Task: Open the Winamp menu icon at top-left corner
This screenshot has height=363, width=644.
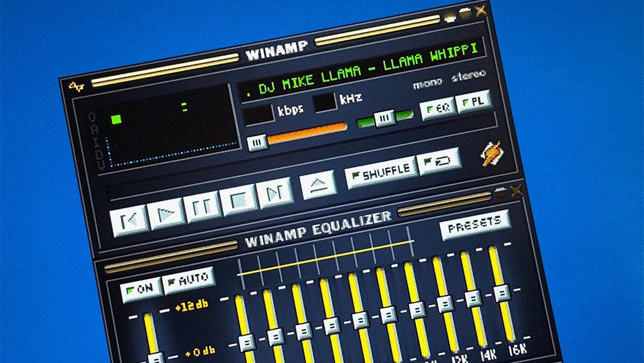Action: (76, 86)
